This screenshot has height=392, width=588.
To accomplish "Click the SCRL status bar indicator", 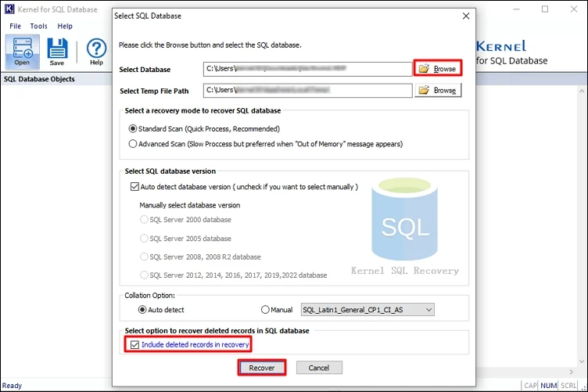I will point(568,386).
